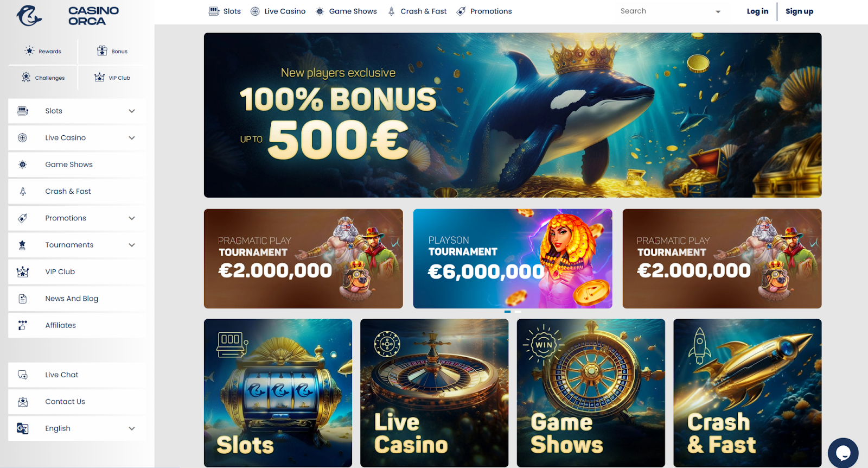
Task: Open the English language dropdown
Action: [77, 428]
